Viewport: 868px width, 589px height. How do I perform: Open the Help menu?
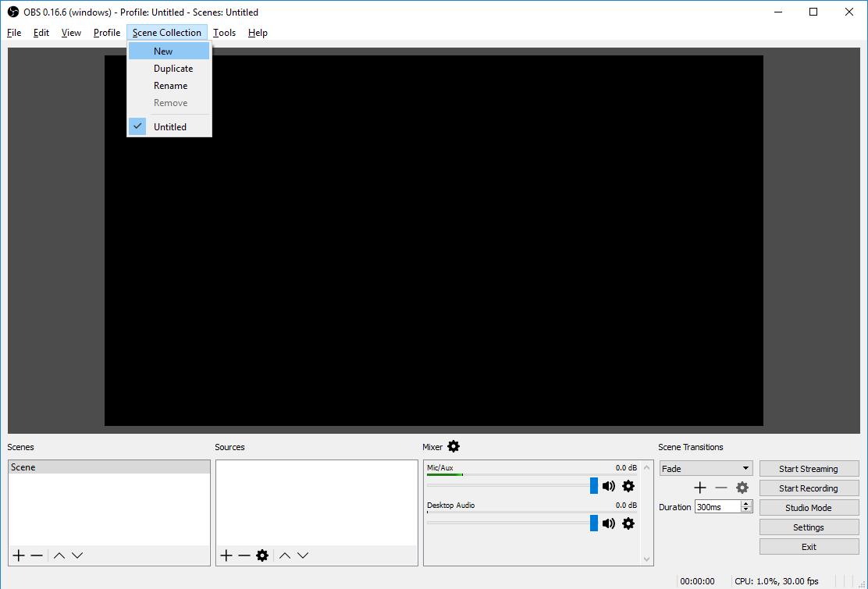[258, 33]
